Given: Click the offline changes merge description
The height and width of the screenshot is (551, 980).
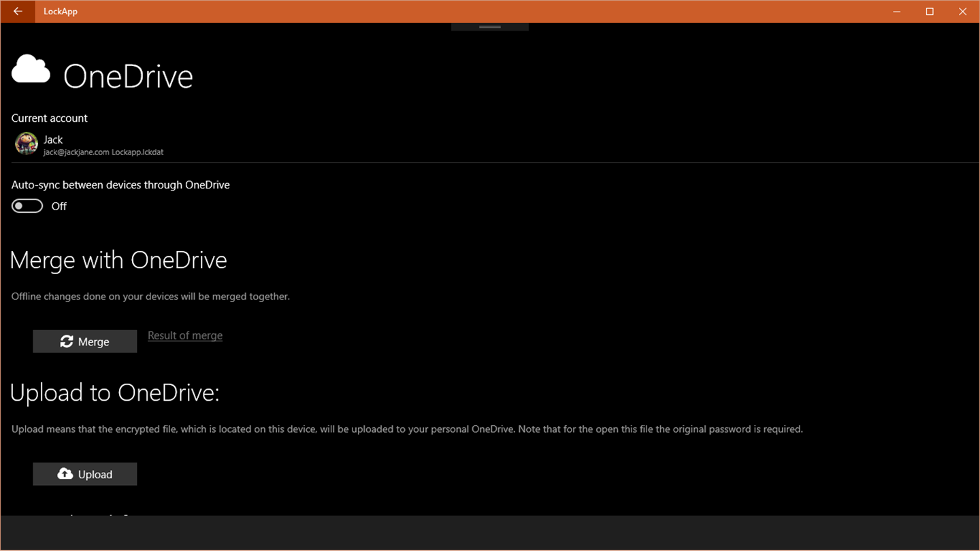Looking at the screenshot, I should 150,297.
